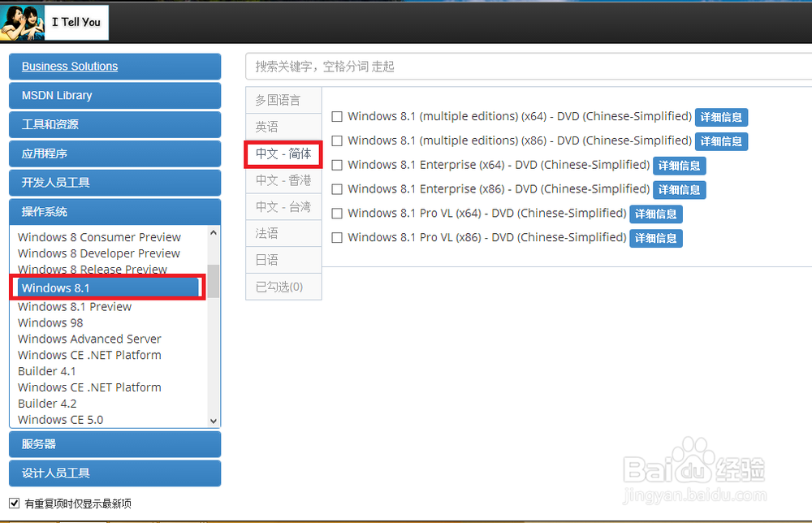Check Windows 8.1 Enterprise x64 checkbox
Image resolution: width=812 pixels, height=523 pixels.
337,165
